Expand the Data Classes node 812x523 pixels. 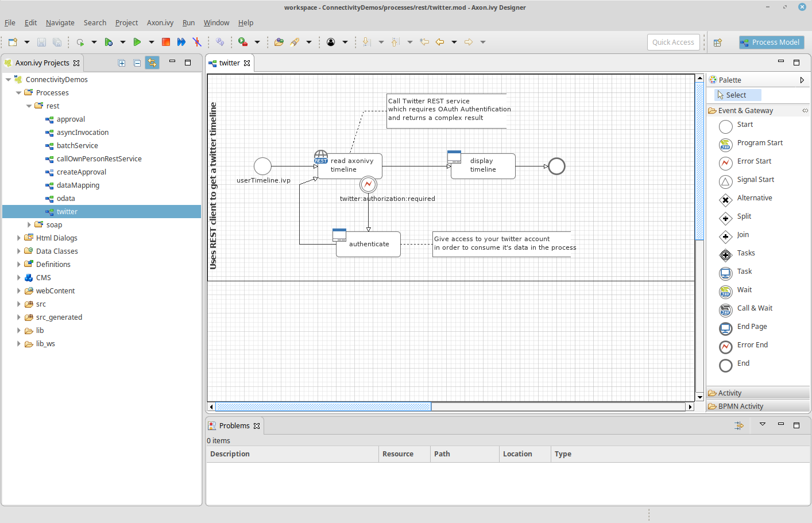coord(18,251)
